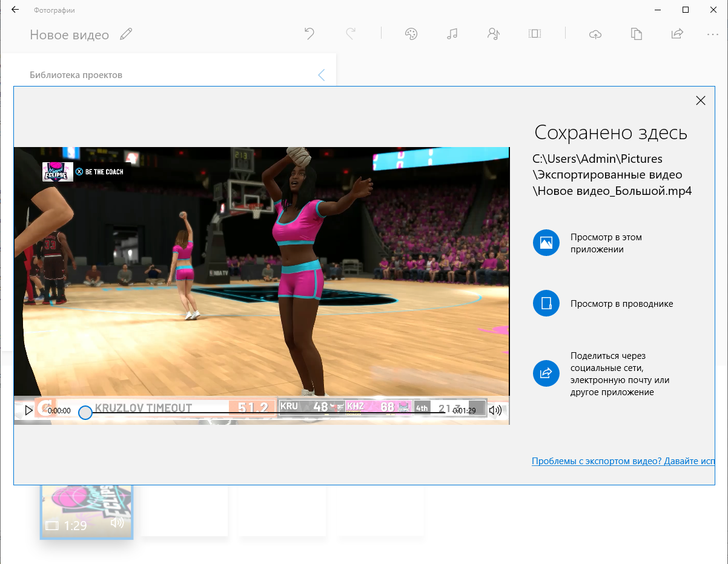Duplicate the project
The image size is (728, 564).
pyautogui.click(x=636, y=34)
